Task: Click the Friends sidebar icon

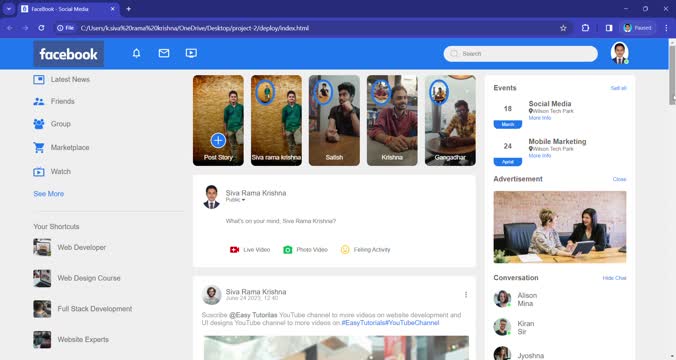Action: click(39, 101)
